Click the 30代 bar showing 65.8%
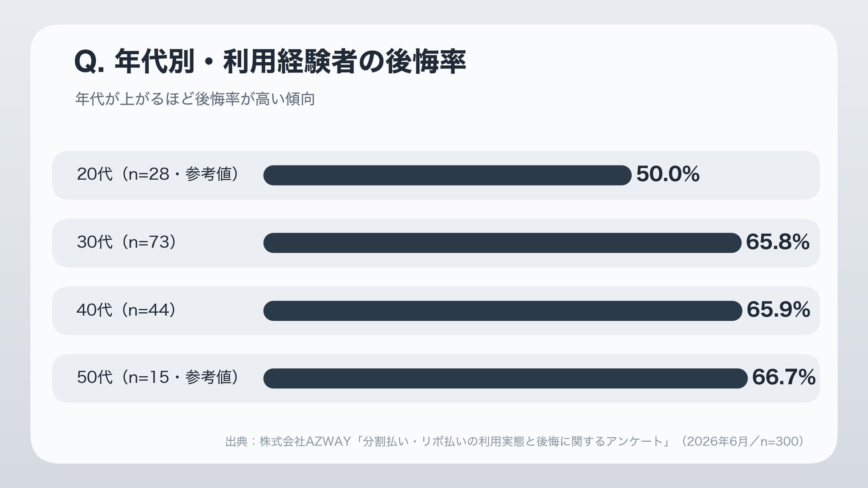 502,243
